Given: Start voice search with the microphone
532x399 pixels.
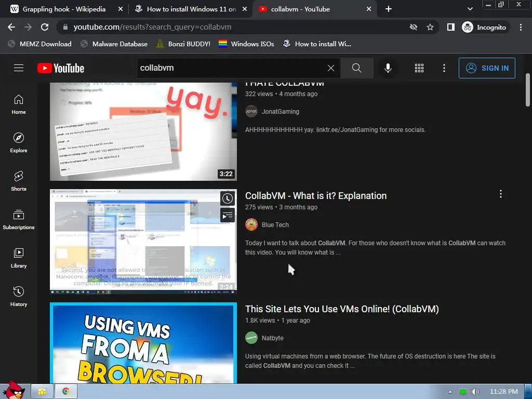Looking at the screenshot, I should pyautogui.click(x=388, y=68).
